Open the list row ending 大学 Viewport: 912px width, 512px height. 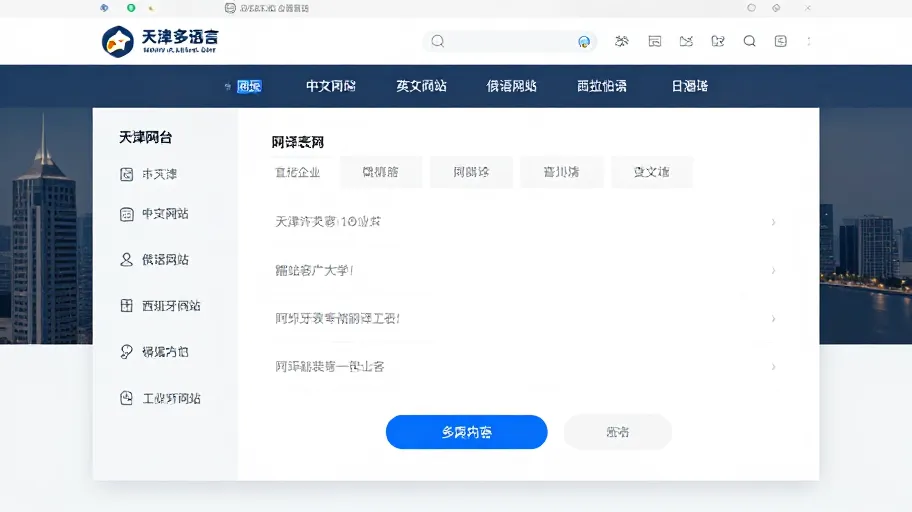[x=525, y=270]
